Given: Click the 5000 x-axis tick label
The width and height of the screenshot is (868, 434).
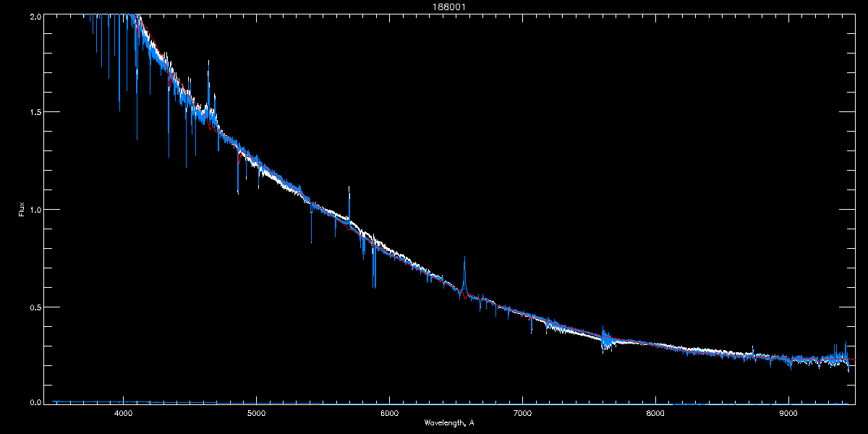Looking at the screenshot, I should [256, 413].
